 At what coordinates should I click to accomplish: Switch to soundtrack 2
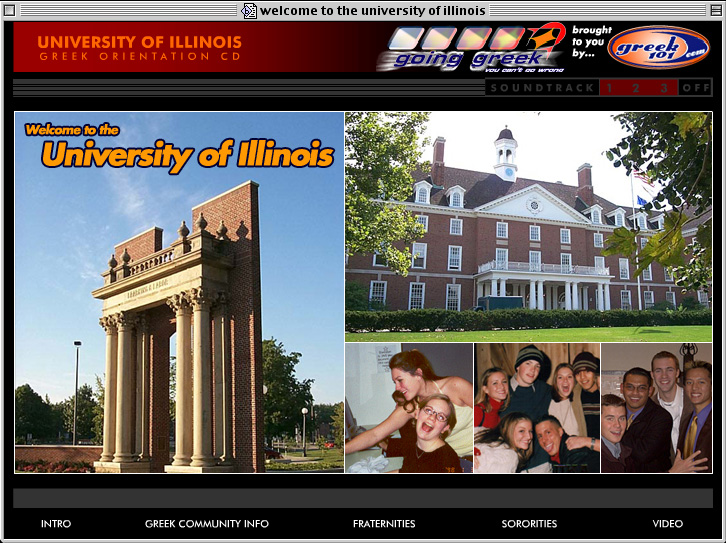pyautogui.click(x=635, y=88)
